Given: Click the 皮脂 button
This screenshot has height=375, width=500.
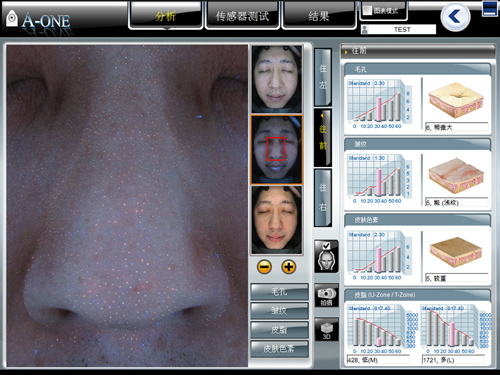Looking at the screenshot, I should pos(279,330).
